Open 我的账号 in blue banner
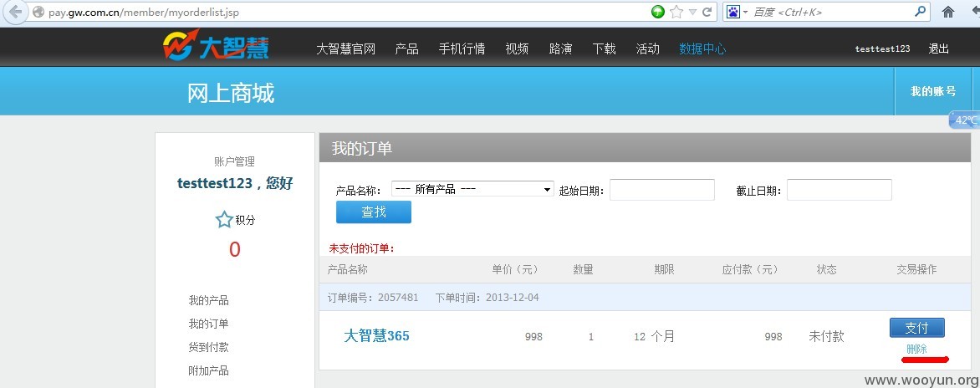The width and height of the screenshot is (980, 388). pos(933,91)
